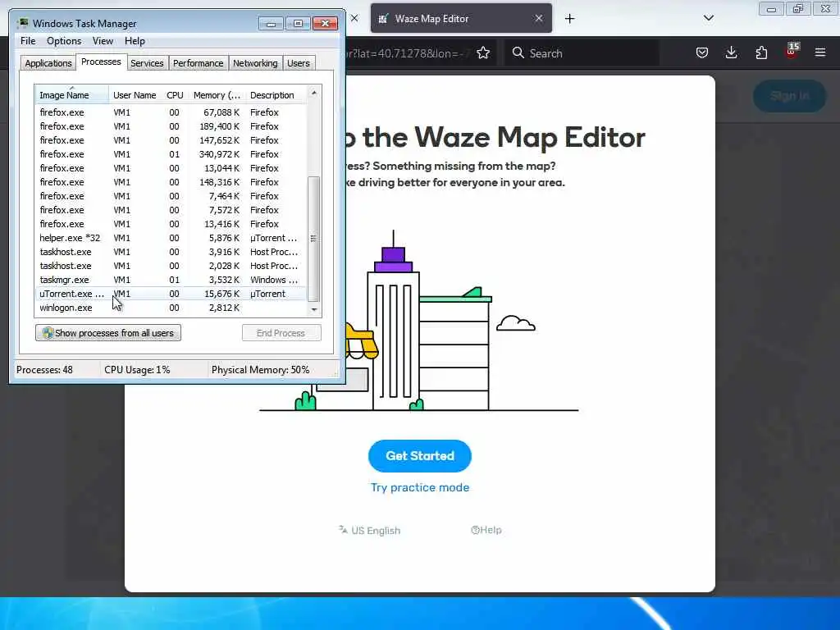Sort processes by the User Name column
The height and width of the screenshot is (630, 840).
135,95
